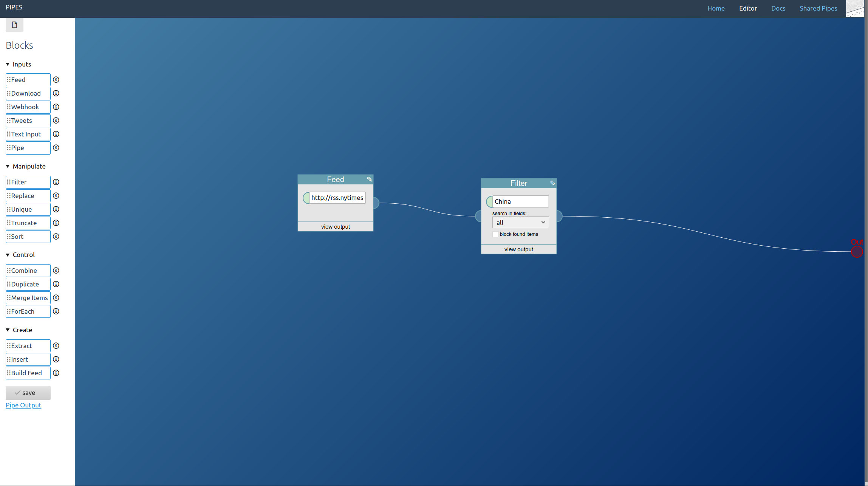Image resolution: width=868 pixels, height=486 pixels.
Task: Click the new pipe document icon
Action: pos(14,25)
